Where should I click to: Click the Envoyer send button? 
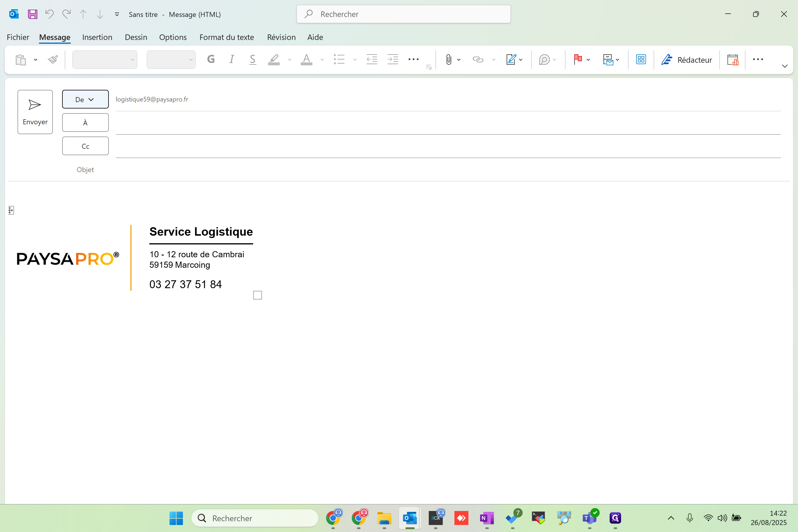pos(35,112)
